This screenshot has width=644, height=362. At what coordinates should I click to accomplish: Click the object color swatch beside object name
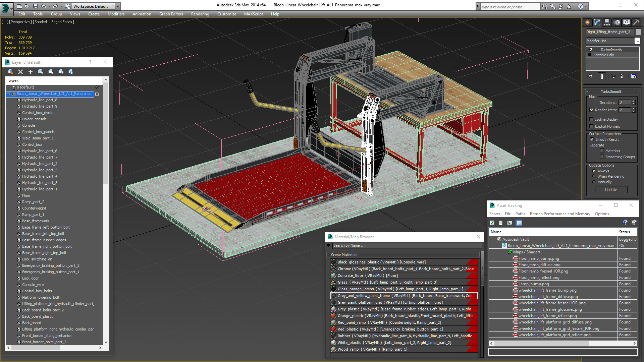(639, 32)
